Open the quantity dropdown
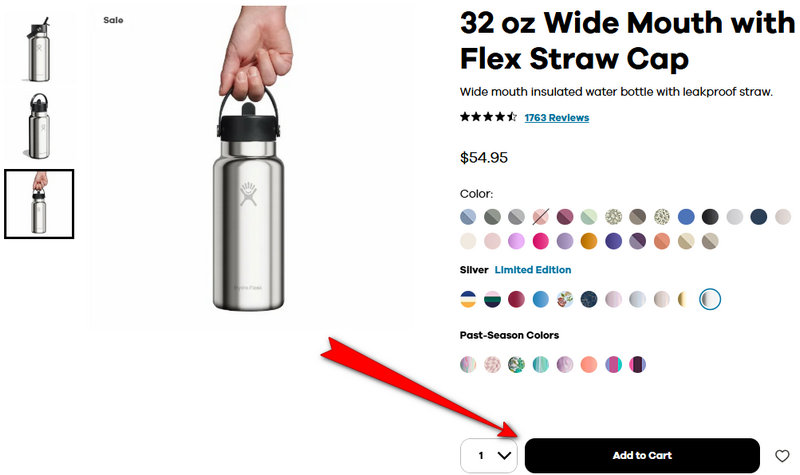The width and height of the screenshot is (800, 475). tap(489, 456)
